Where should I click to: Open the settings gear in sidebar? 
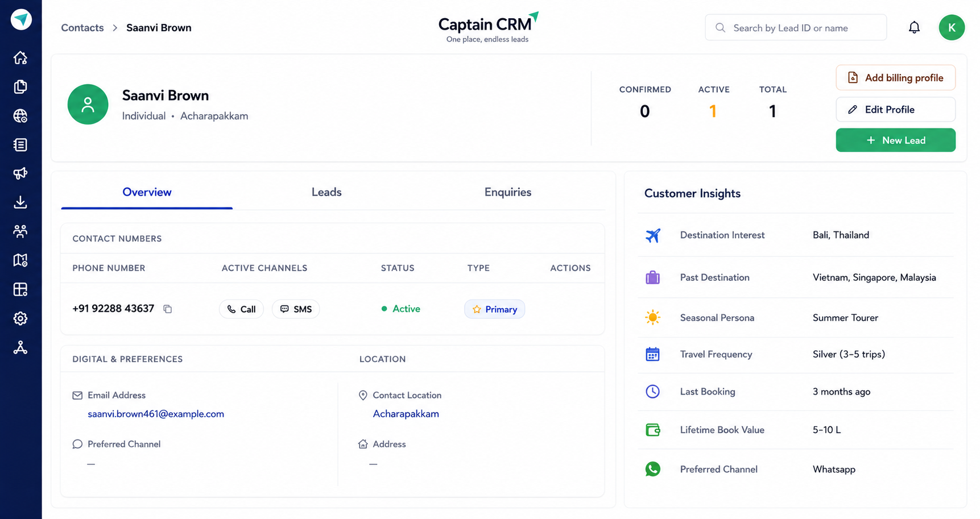point(20,318)
